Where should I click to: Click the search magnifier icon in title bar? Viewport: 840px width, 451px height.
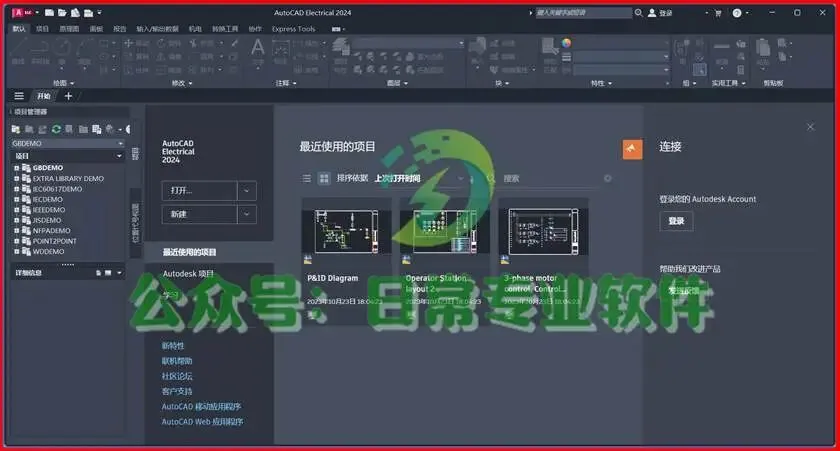click(639, 13)
